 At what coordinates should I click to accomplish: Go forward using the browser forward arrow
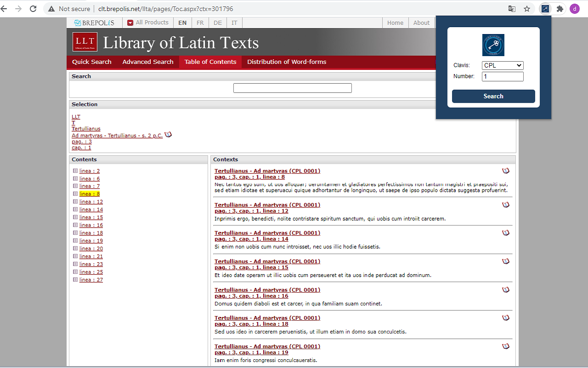click(18, 9)
